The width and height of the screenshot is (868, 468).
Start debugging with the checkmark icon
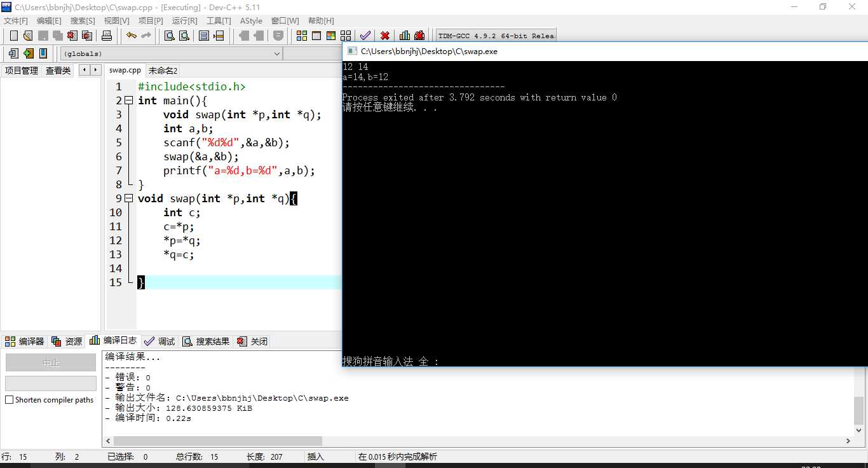(x=365, y=36)
